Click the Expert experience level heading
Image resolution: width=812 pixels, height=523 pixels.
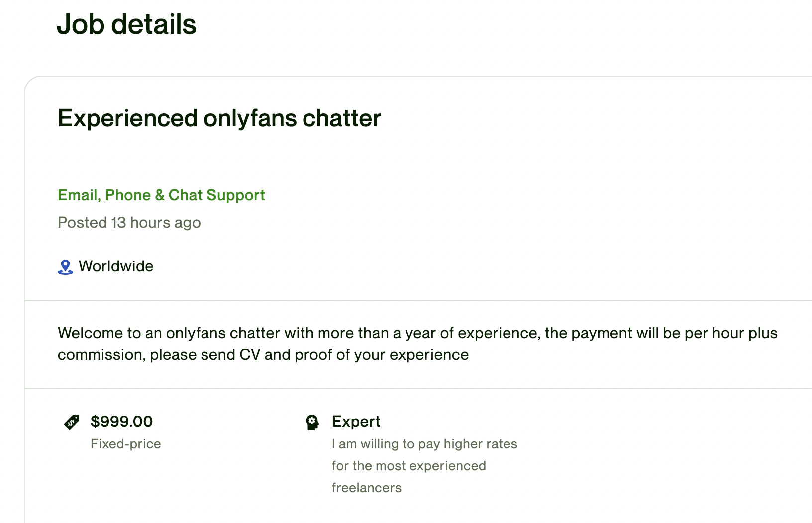(356, 422)
